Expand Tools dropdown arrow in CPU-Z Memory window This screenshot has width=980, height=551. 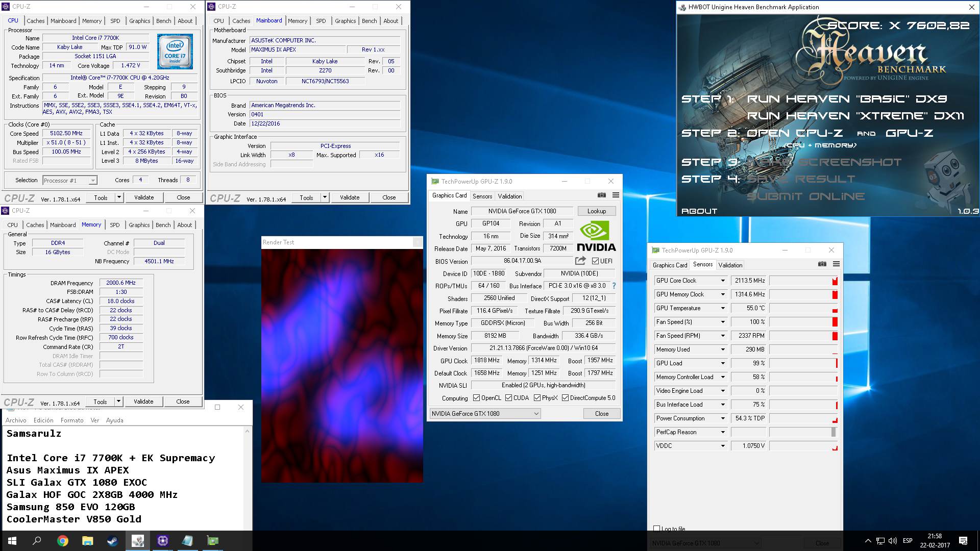click(118, 402)
